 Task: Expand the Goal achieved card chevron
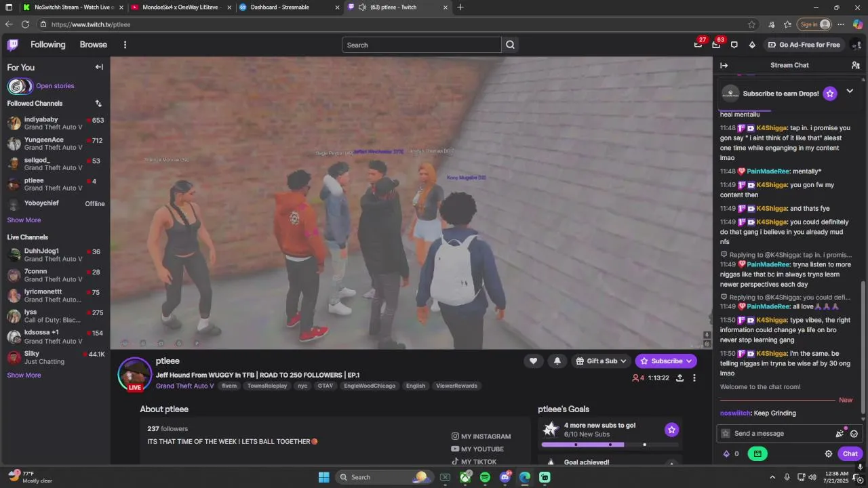coord(671,463)
